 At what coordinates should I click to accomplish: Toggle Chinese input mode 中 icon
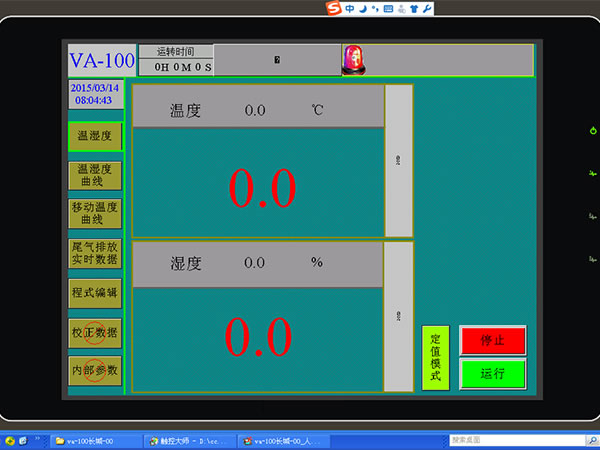[x=350, y=9]
